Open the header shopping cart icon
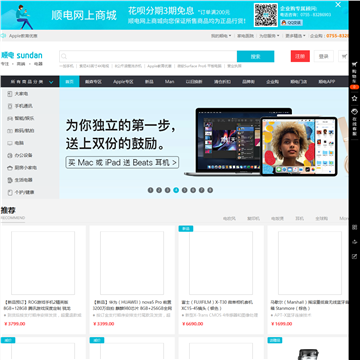Viewport: 360px width, 360px height. click(x=344, y=56)
